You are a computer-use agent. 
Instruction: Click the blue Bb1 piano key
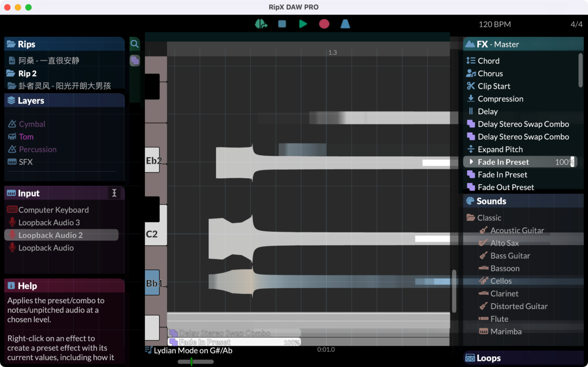pos(152,283)
